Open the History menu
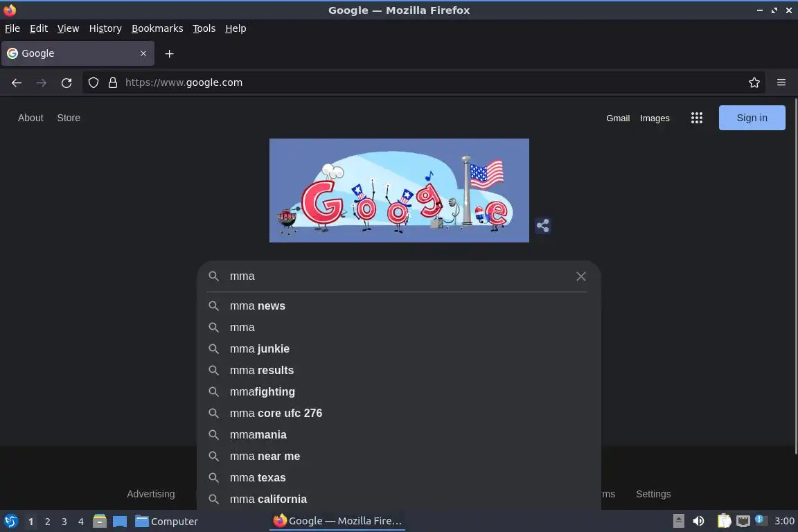The width and height of the screenshot is (798, 532). click(x=105, y=28)
